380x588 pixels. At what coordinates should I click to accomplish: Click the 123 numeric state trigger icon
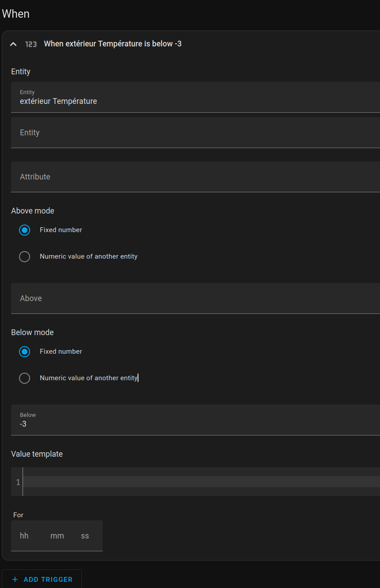point(31,44)
